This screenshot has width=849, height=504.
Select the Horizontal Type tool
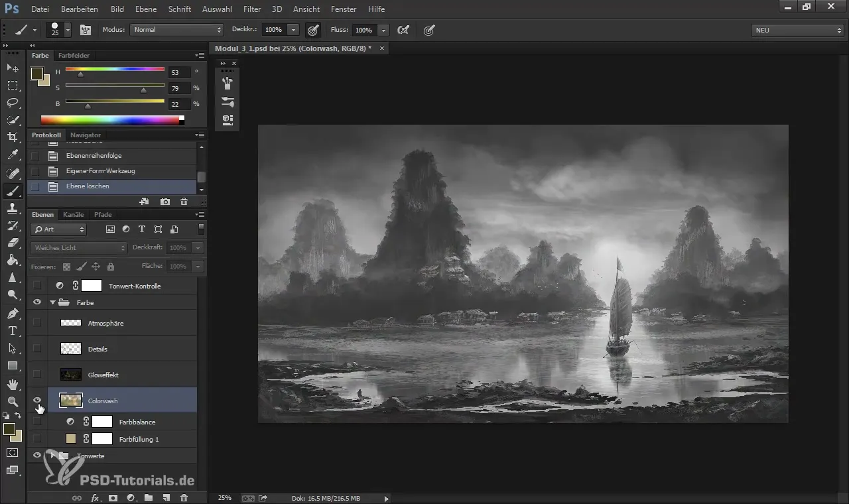pyautogui.click(x=13, y=331)
